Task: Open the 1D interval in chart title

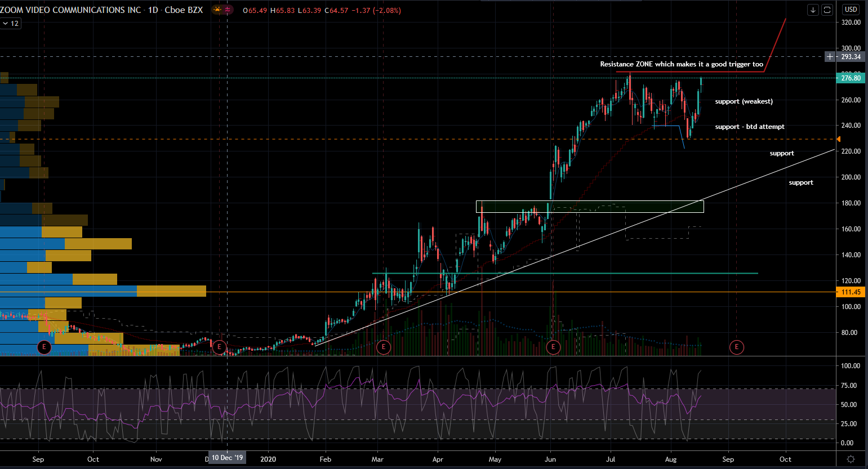Action: [153, 10]
